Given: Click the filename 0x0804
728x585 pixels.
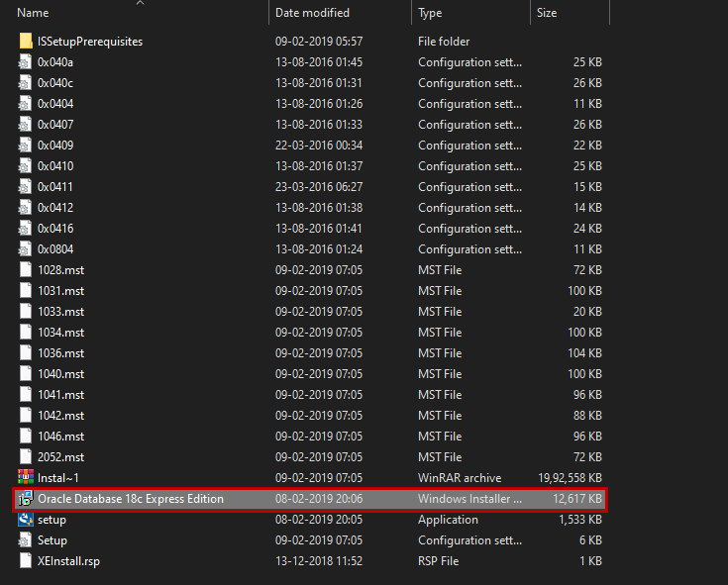Looking at the screenshot, I should click(x=55, y=249).
